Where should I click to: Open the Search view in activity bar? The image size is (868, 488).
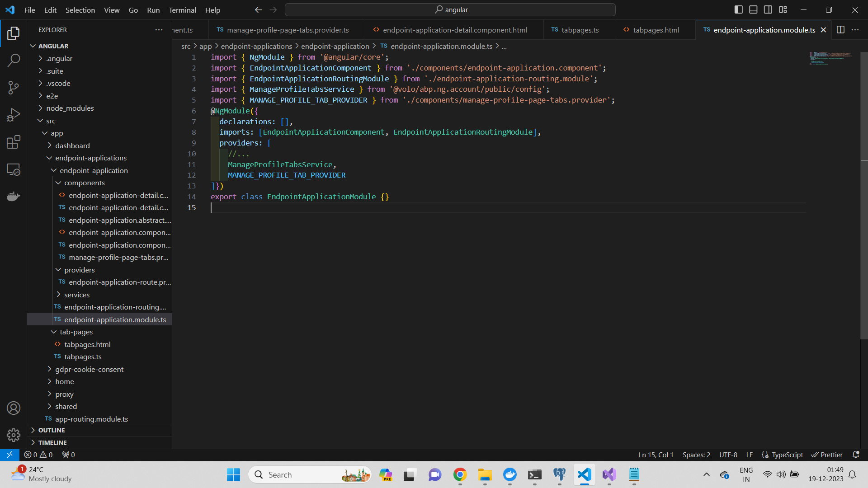pyautogui.click(x=14, y=60)
